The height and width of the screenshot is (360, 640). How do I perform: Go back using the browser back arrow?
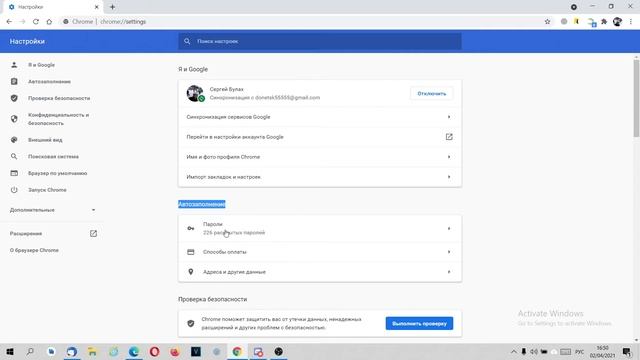pyautogui.click(x=9, y=22)
